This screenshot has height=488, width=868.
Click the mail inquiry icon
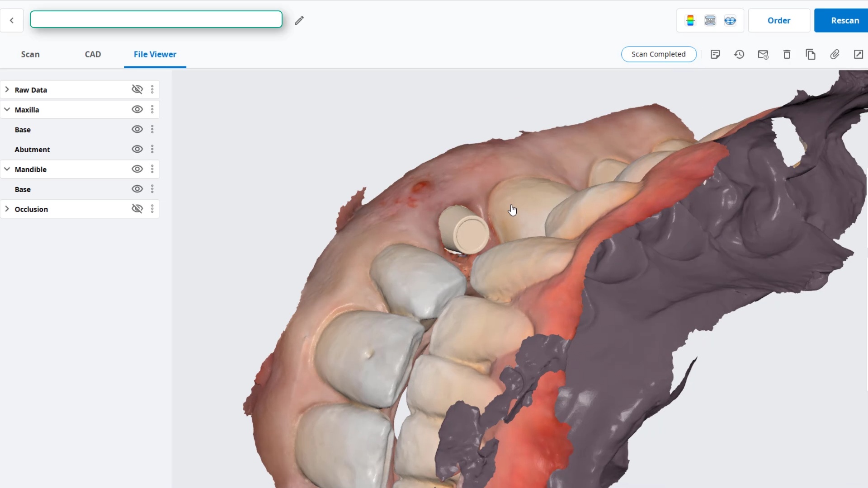point(763,54)
